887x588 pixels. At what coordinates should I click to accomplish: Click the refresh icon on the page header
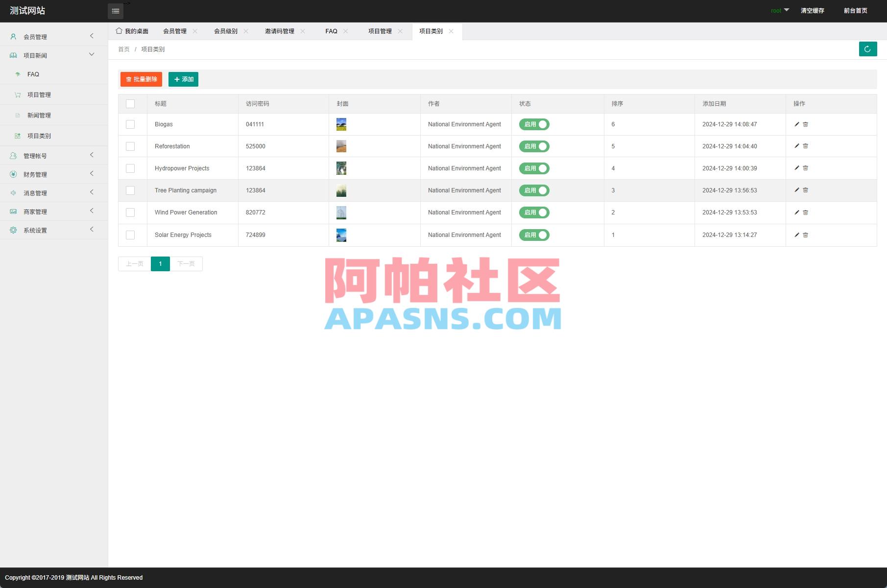[867, 49]
